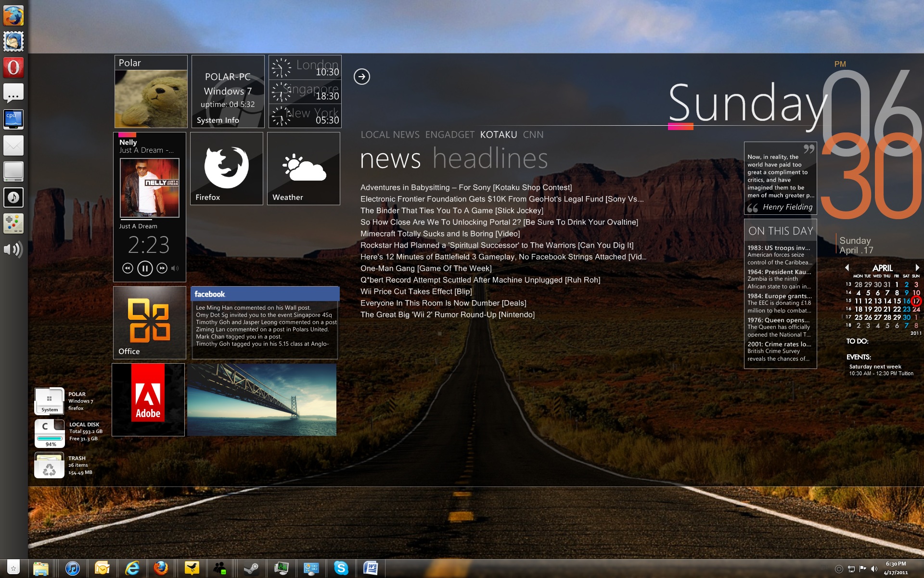Click the facebook feed header
924x578 pixels.
pos(265,294)
